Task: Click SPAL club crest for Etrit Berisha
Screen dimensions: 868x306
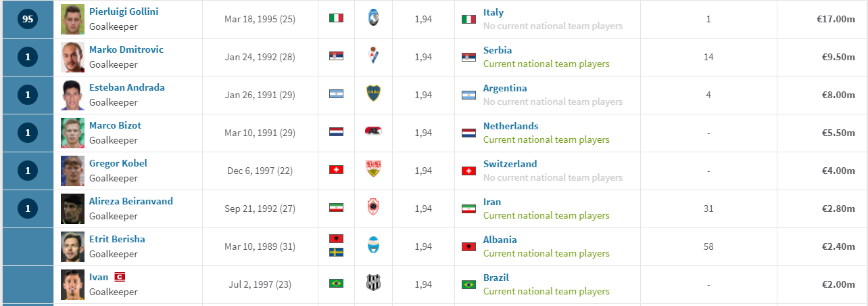Action: (x=374, y=246)
